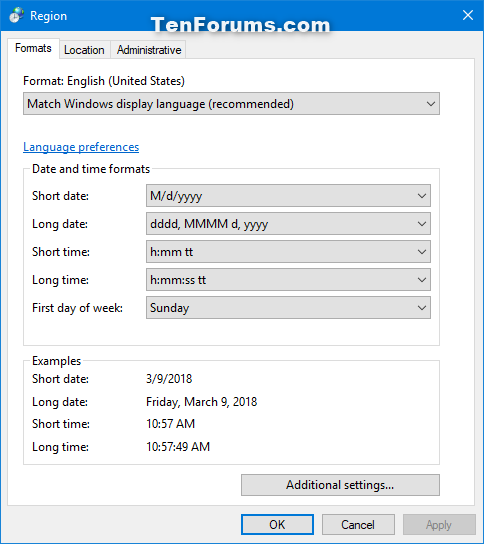Expand the Short date format dropdown
Image resolution: width=484 pixels, height=544 pixels.
point(288,196)
